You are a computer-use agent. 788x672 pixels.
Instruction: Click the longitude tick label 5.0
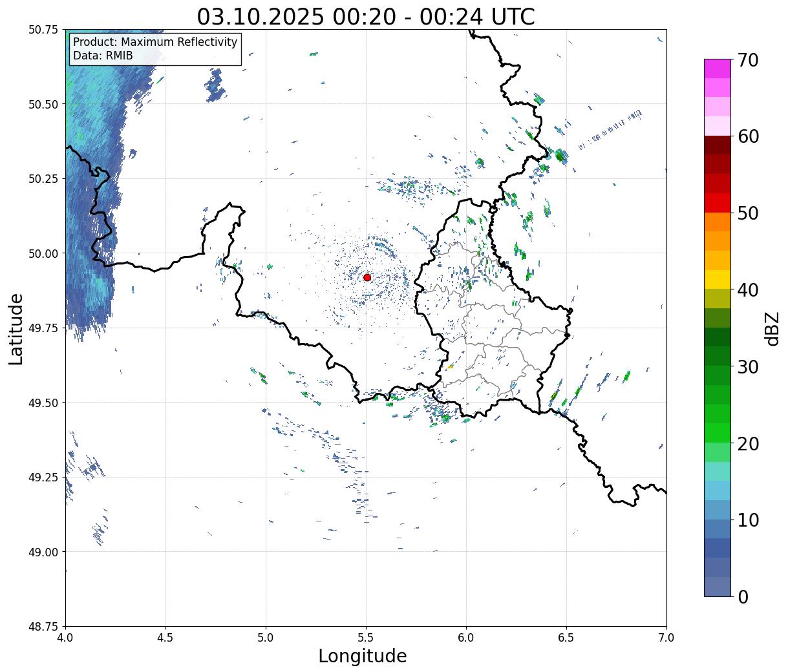[x=266, y=638]
